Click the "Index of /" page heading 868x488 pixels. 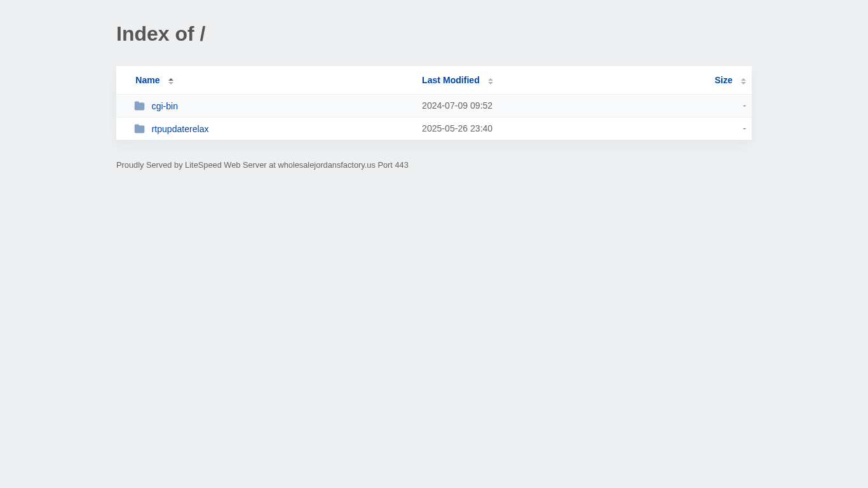click(161, 34)
